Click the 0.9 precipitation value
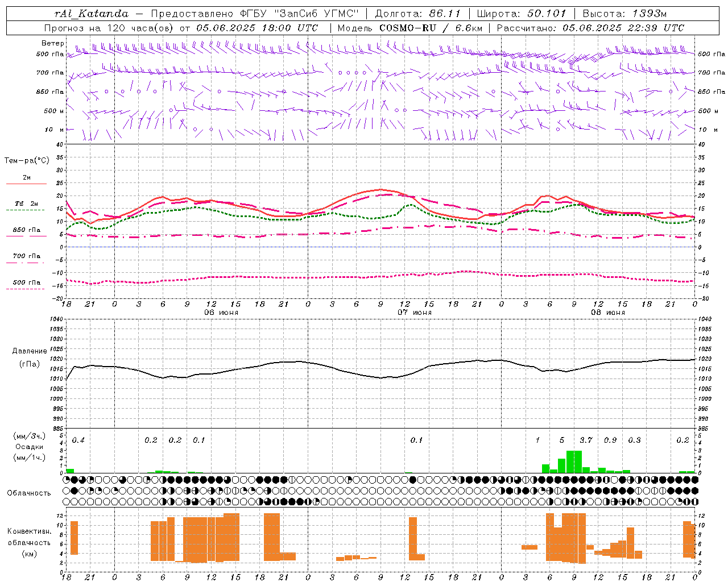The height and width of the screenshot is (582, 728). (610, 440)
